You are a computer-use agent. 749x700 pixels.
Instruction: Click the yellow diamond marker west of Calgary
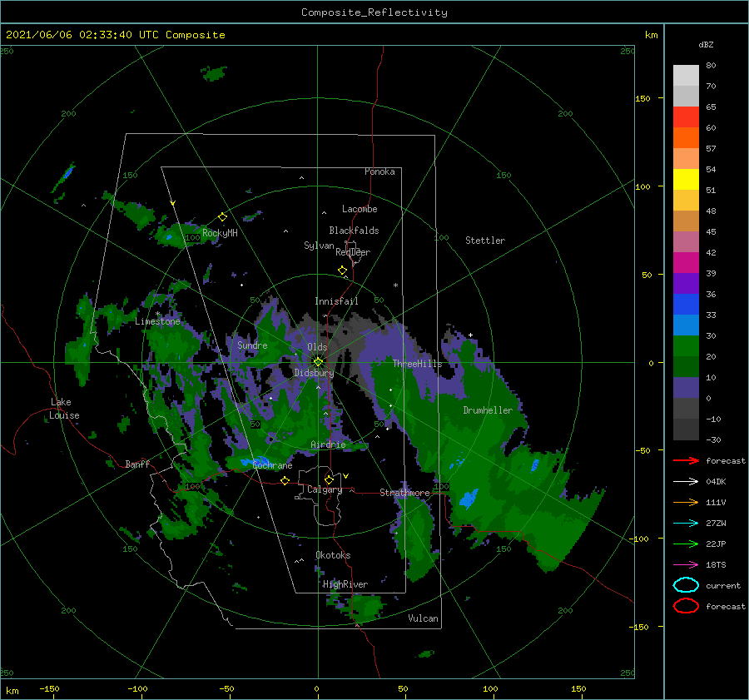[x=285, y=480]
